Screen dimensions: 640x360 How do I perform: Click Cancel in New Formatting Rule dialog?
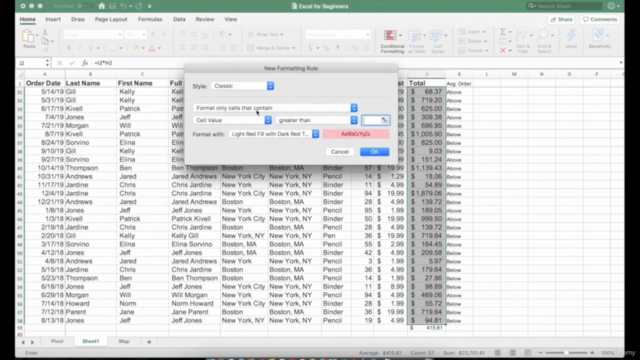point(340,152)
